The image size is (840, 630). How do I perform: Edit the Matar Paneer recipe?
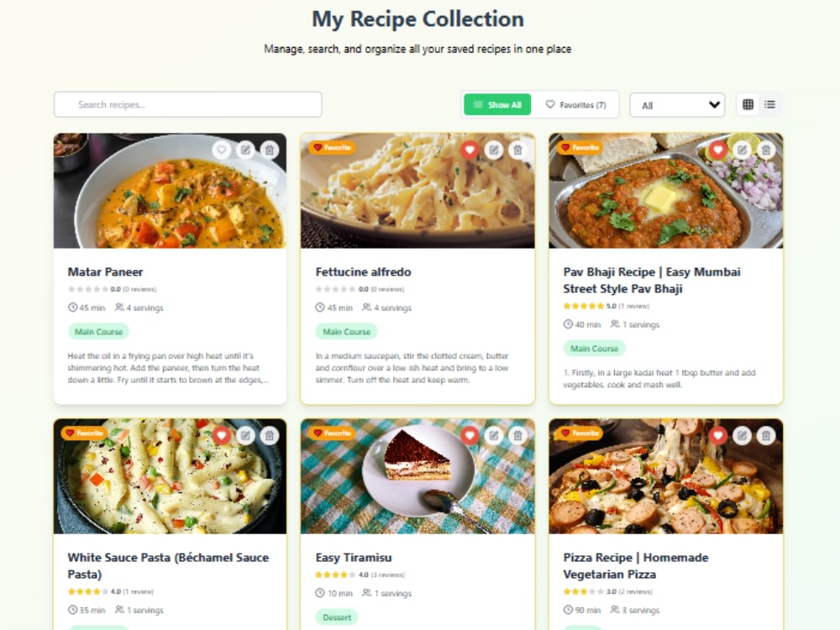point(246,150)
